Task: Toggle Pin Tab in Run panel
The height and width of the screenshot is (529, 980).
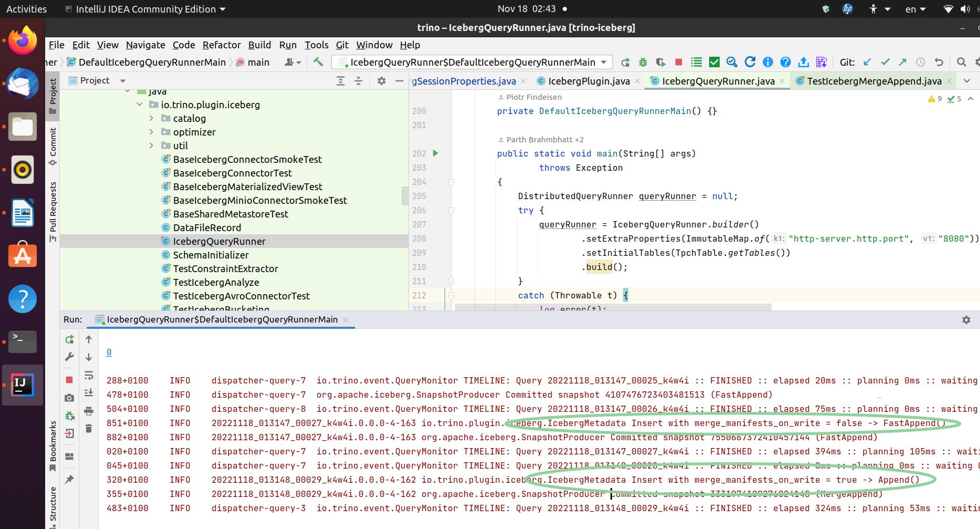Action: [69, 480]
